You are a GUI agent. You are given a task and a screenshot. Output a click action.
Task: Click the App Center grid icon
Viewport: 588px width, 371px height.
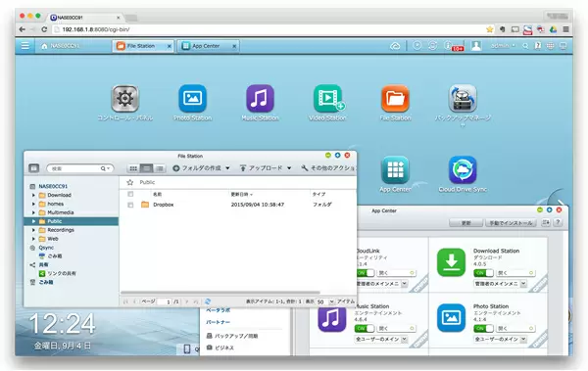(x=395, y=169)
